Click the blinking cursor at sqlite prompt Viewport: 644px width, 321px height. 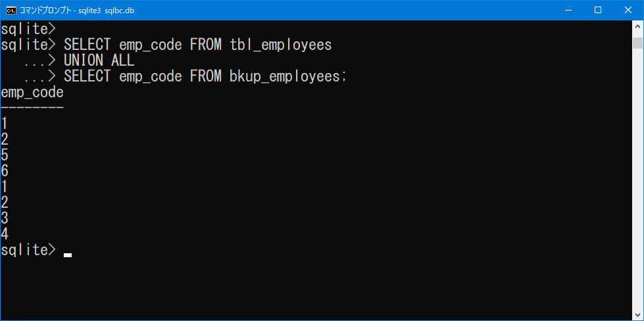tap(68, 255)
